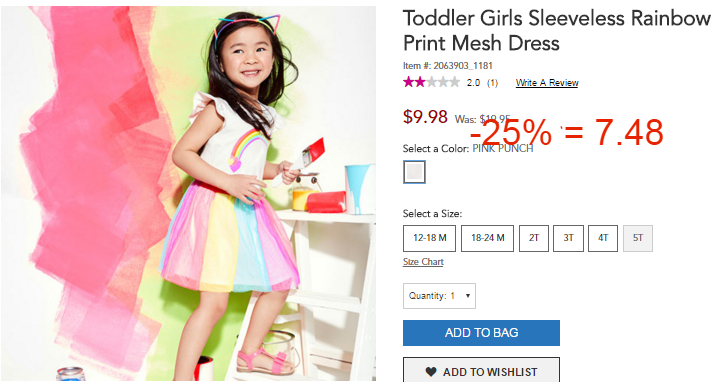Click the $9.98 sale price
726x382 pixels.
tap(425, 117)
